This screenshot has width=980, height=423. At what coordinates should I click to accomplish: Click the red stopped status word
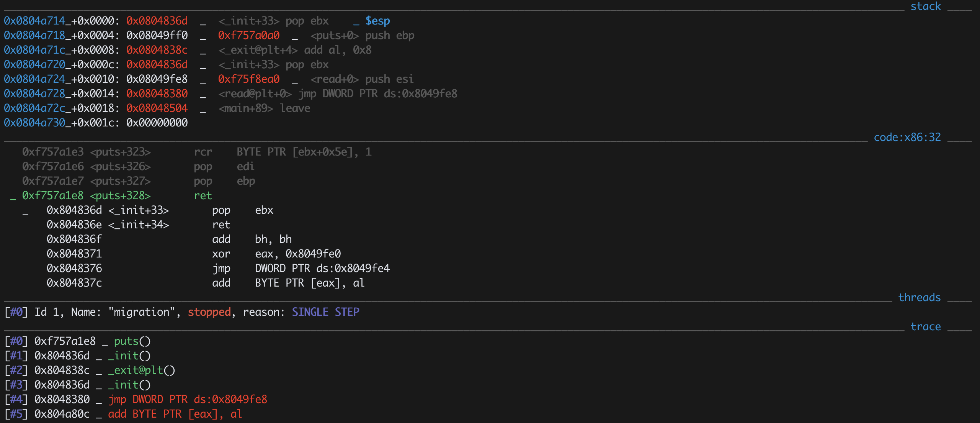[209, 312]
